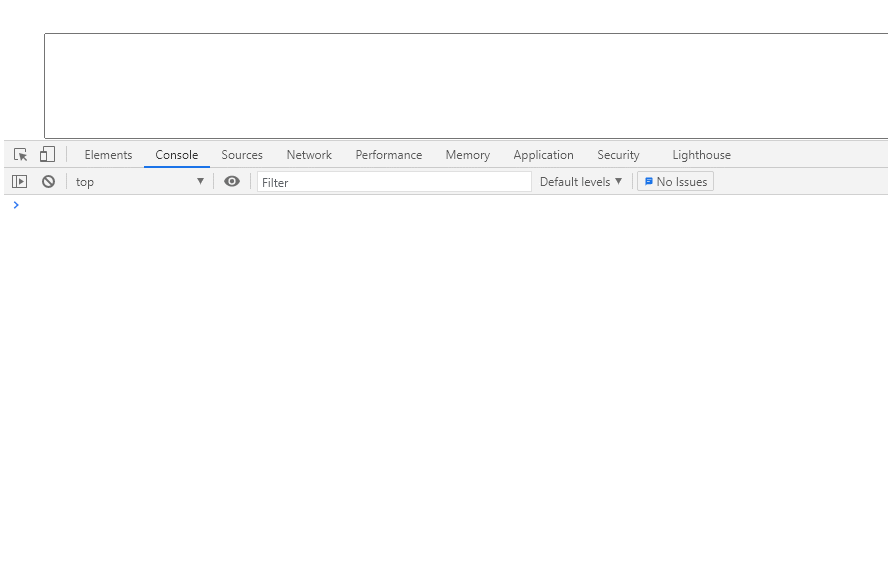This screenshot has height=574, width=888.
Task: Click the No Issues button
Action: (676, 182)
